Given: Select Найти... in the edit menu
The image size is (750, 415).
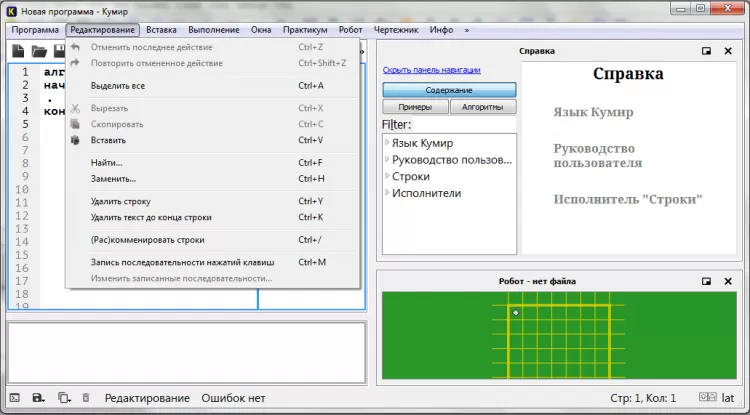Looking at the screenshot, I should pos(107,162).
